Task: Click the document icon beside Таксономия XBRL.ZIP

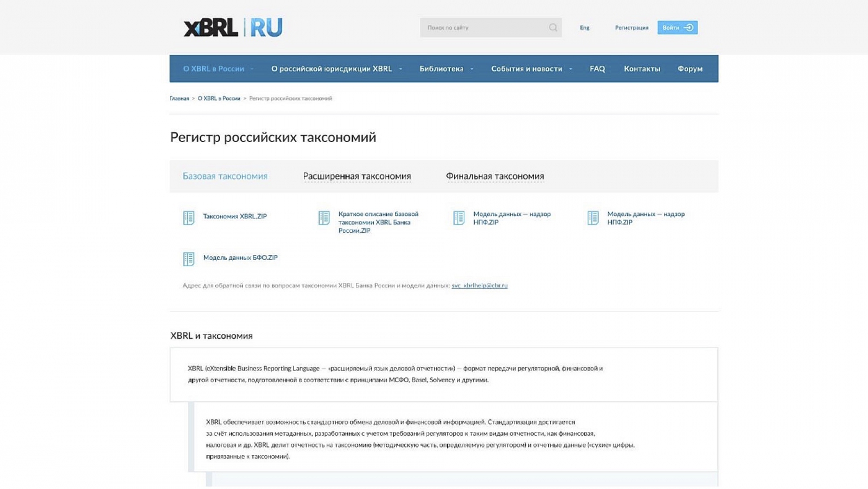Action: (x=189, y=218)
